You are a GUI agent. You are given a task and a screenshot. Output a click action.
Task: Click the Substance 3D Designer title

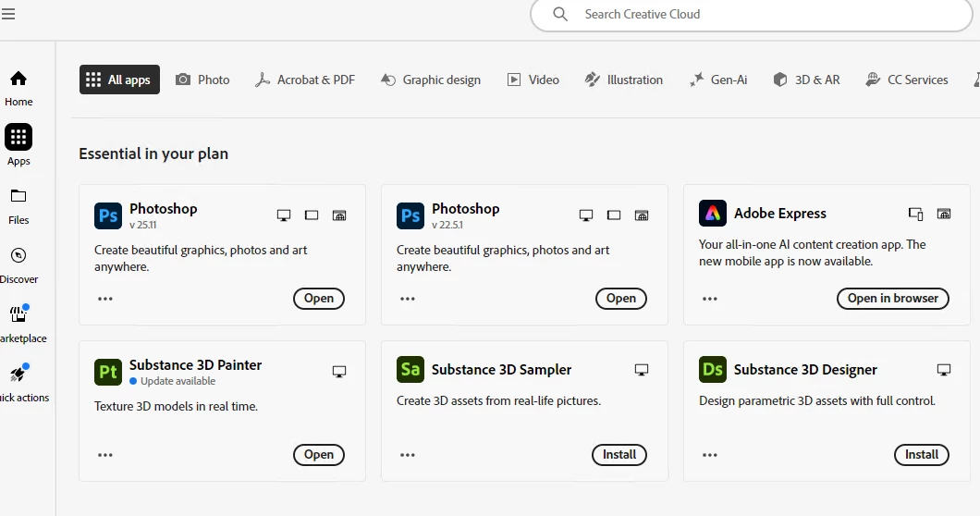coord(805,370)
